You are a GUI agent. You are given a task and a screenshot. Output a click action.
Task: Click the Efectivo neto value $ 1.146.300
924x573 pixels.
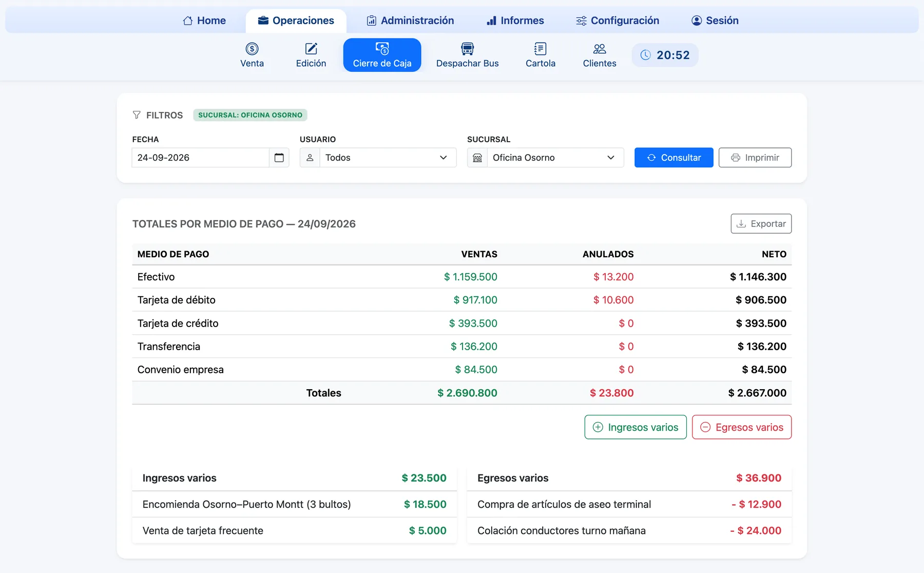[x=758, y=277]
